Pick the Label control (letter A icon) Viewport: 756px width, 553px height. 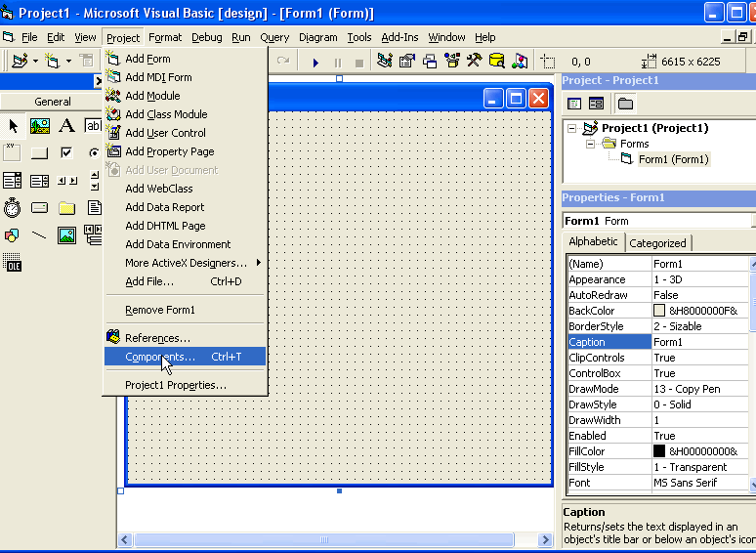pos(66,126)
